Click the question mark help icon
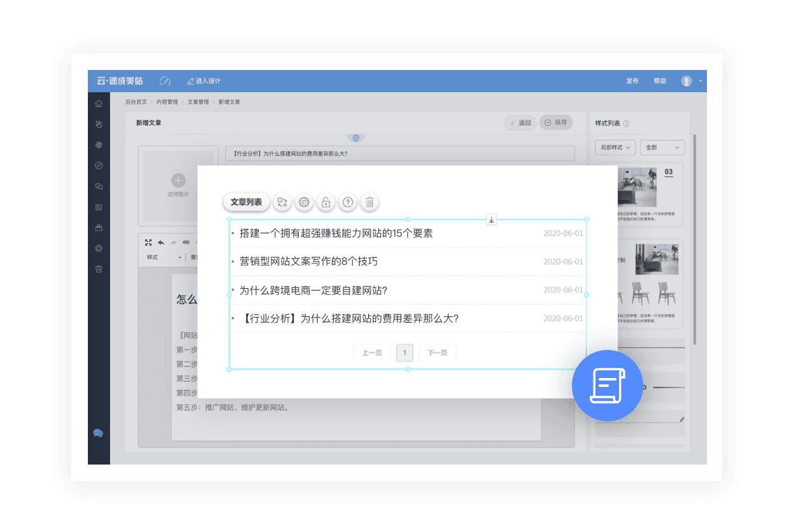Screen dimensions: 805x532 (348, 202)
